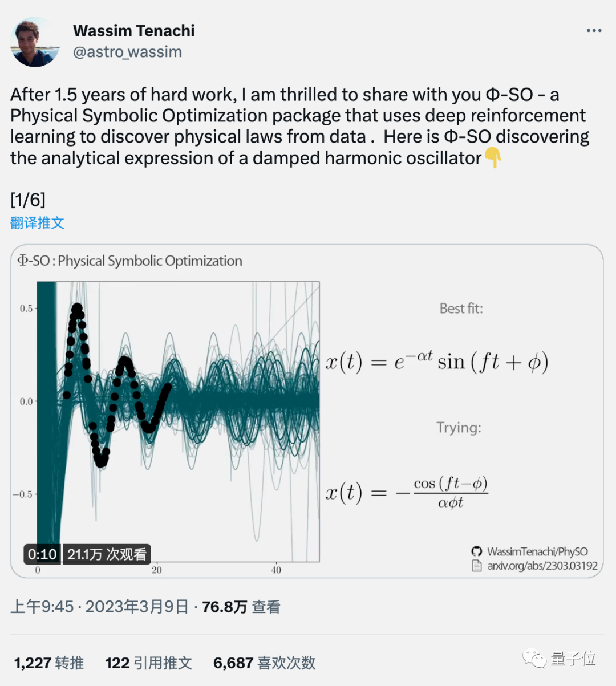
Task: Expand the quote tweets list via 引用推文
Action: [148, 663]
